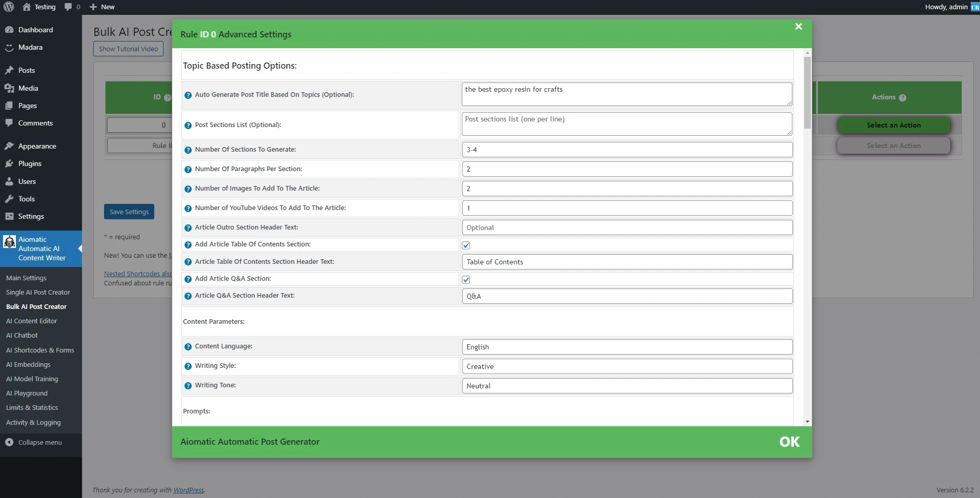This screenshot has height=498, width=980.
Task: Open AI Embeddings submenu
Action: [28, 364]
